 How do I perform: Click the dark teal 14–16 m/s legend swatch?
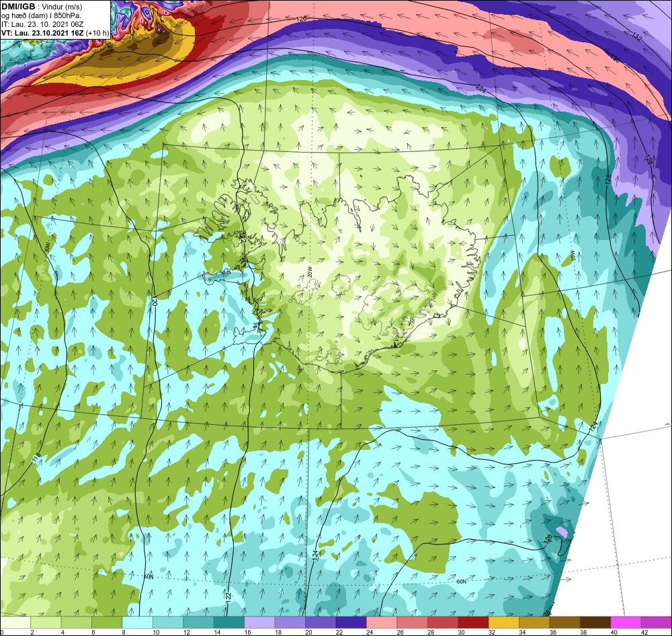(229, 623)
